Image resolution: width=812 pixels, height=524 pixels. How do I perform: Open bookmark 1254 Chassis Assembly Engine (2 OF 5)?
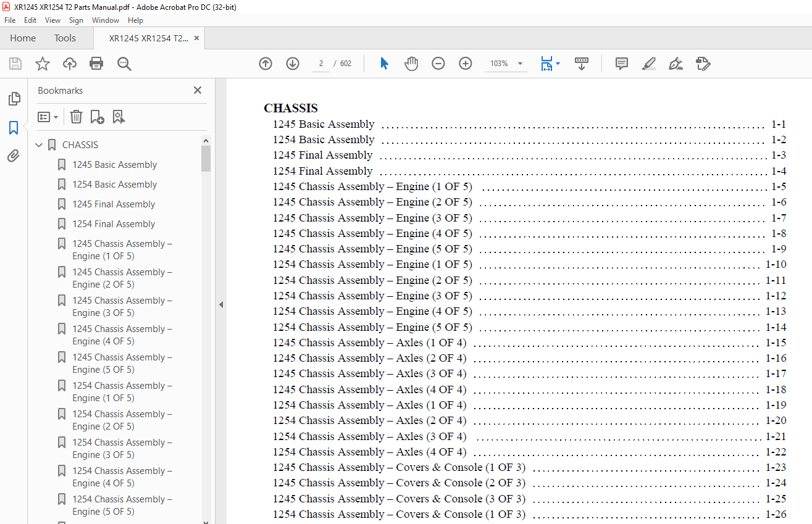pos(122,420)
